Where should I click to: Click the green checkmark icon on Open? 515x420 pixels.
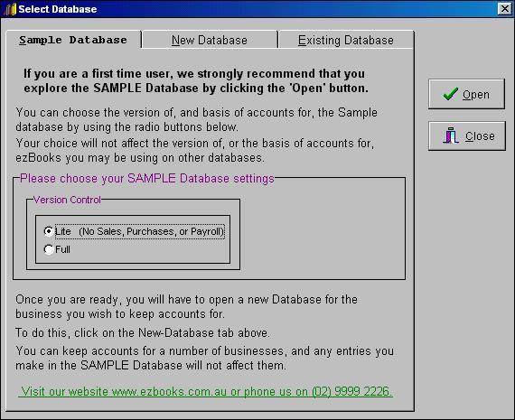(450, 94)
